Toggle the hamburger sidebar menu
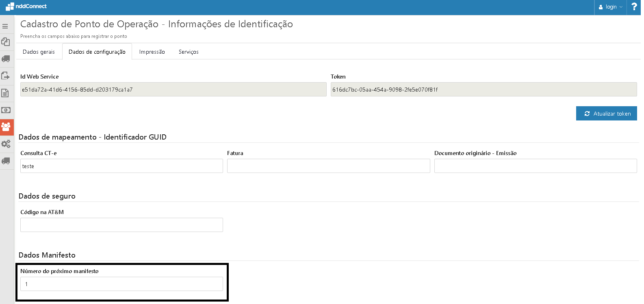Image resolution: width=644 pixels, height=304 pixels. coord(5,26)
